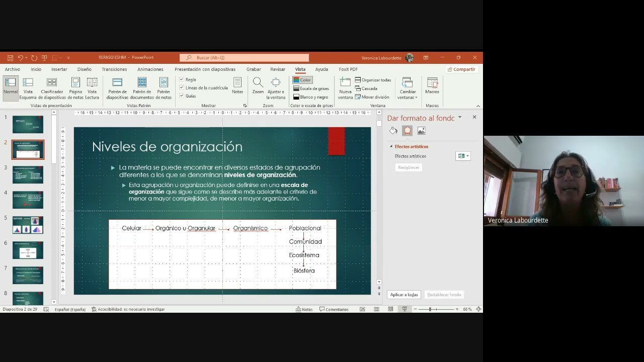Open the Archivo menu
Image resolution: width=644 pixels, height=362 pixels.
coord(13,69)
